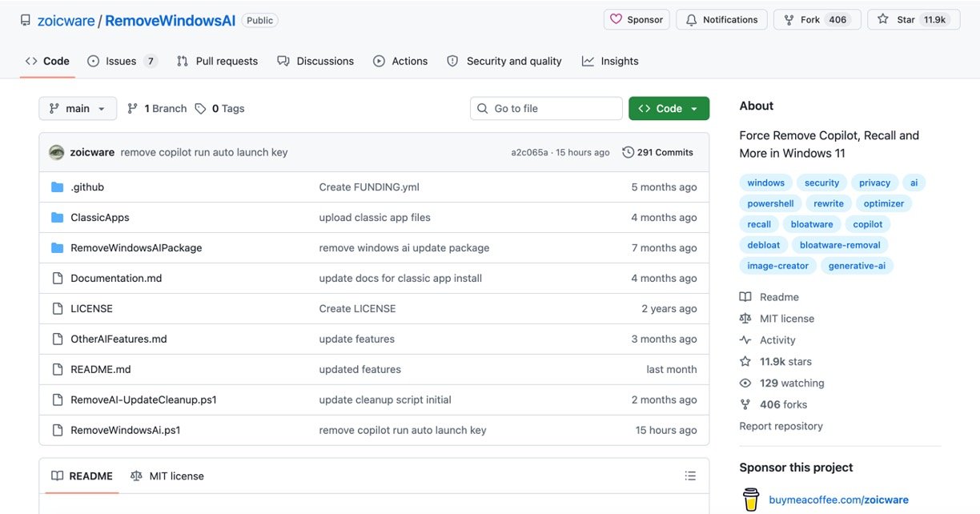
Task: View 11.9k stars in About
Action: [776, 362]
